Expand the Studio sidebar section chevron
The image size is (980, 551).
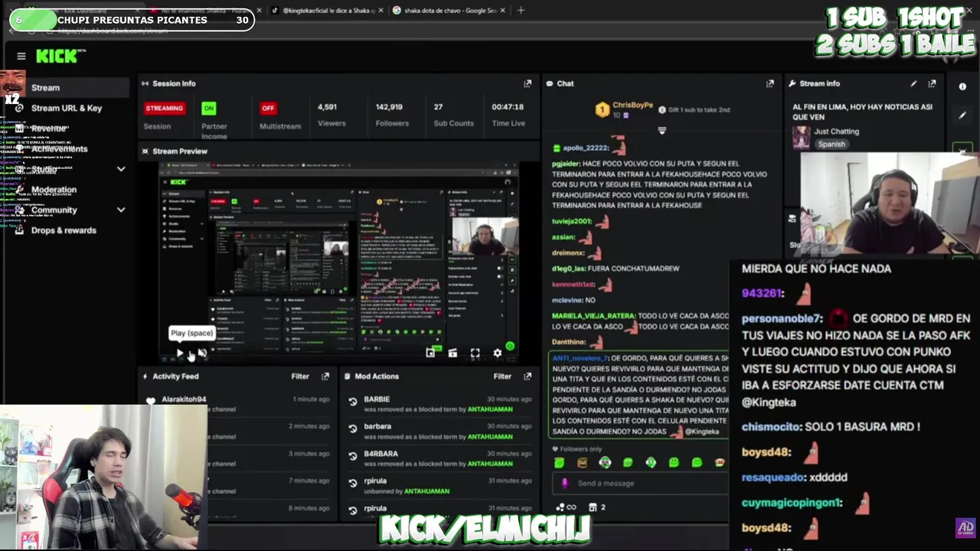point(121,169)
